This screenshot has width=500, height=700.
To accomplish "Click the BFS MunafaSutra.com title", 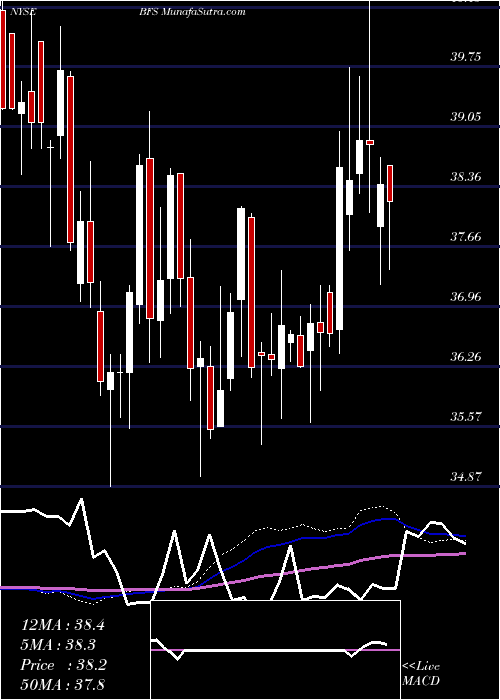I will point(192,12).
